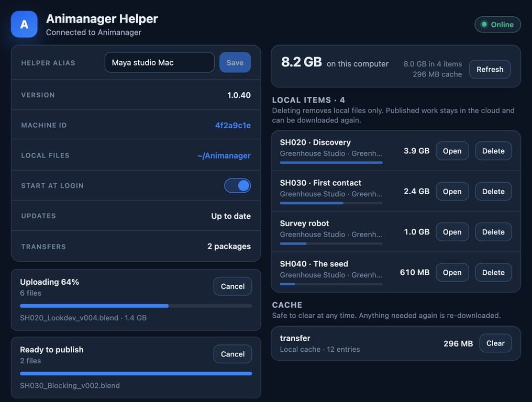Image resolution: width=532 pixels, height=402 pixels.
Task: Cancel the Uploading 64% transfer
Action: [x=232, y=286]
